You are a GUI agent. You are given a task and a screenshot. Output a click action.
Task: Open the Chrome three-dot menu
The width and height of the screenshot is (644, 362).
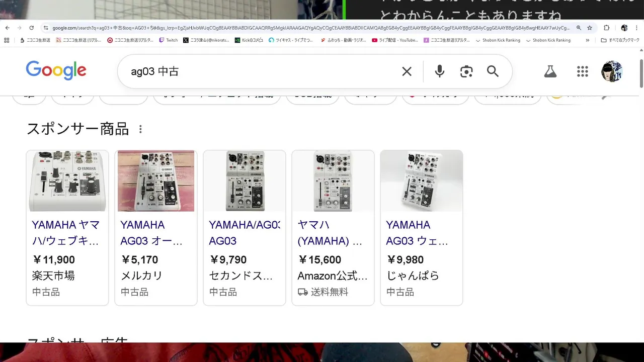click(x=636, y=28)
